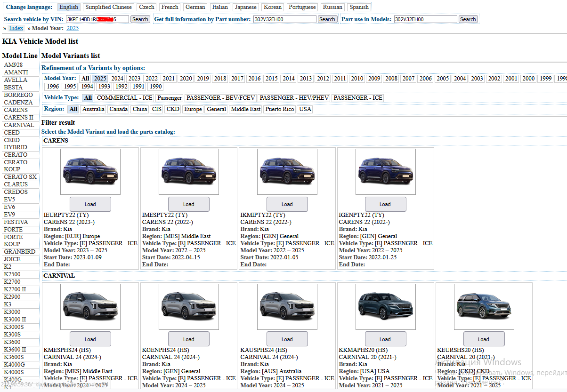Select K3600 II in Model Line list
This screenshot has width=567, height=392.
[15, 350]
